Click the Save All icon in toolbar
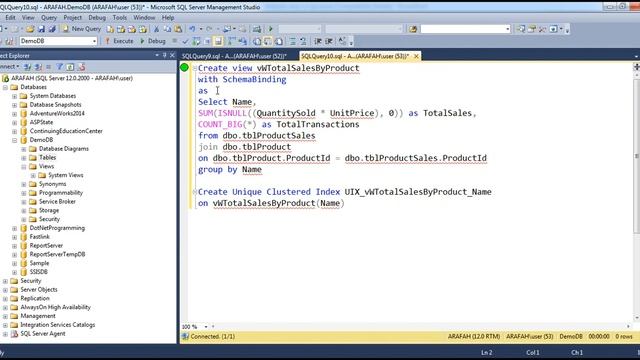Image resolution: width=640 pixels, height=360 pixels. point(52,29)
